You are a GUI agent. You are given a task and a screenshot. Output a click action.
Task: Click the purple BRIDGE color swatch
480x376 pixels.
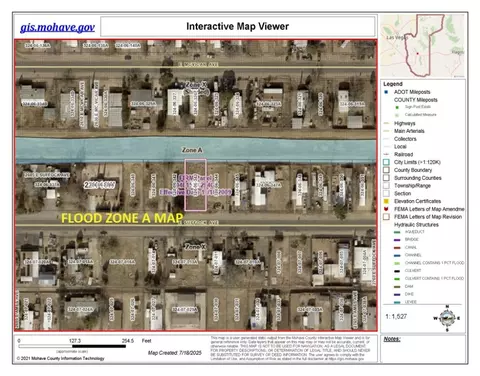397,240
